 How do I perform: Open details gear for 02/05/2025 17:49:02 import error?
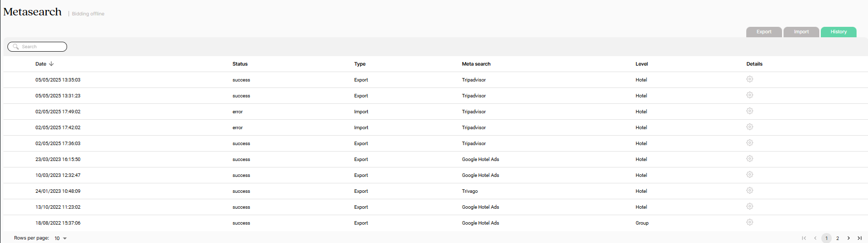[750, 111]
